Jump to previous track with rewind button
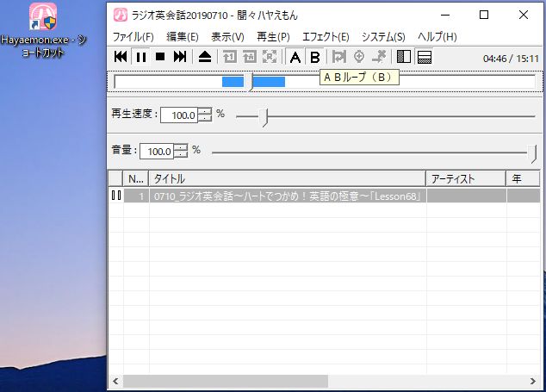This screenshot has width=546, height=392. (x=121, y=57)
